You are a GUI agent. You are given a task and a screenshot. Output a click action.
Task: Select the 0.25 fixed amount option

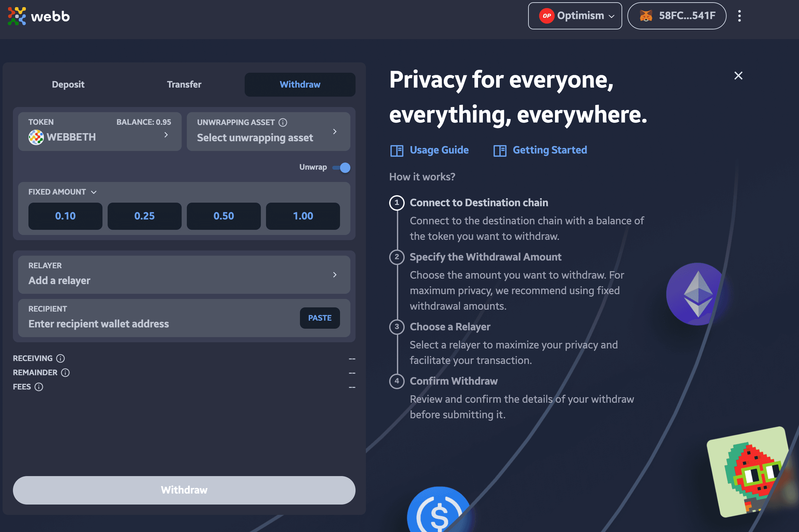pos(144,216)
